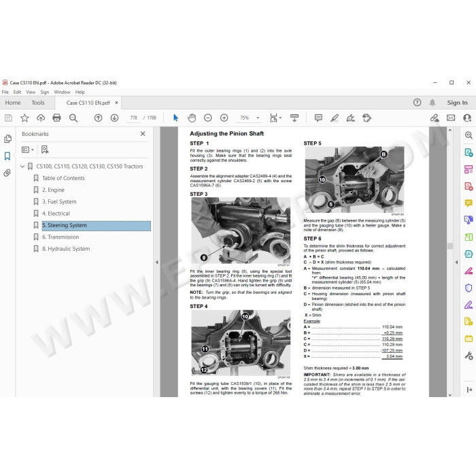476x476 pixels.
Task: Add a sticky note comment
Action: click(318, 118)
